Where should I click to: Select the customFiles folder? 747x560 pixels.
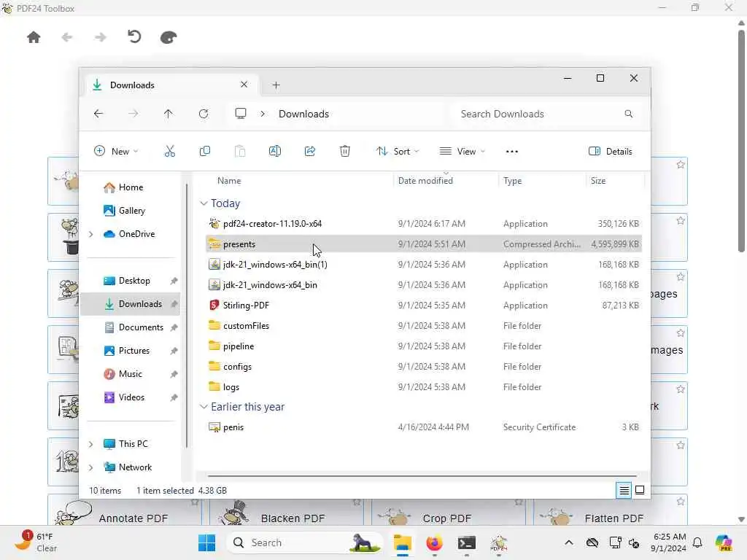click(x=424, y=326)
